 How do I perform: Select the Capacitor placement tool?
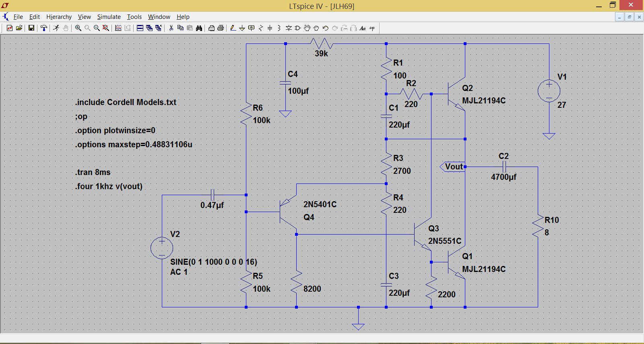pyautogui.click(x=270, y=28)
